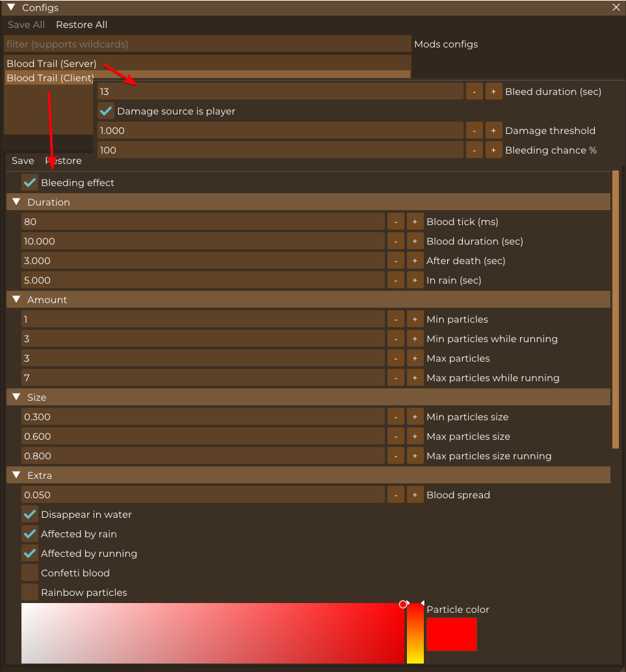Enable Confetti blood option
This screenshot has height=672, width=626.
pos(30,573)
